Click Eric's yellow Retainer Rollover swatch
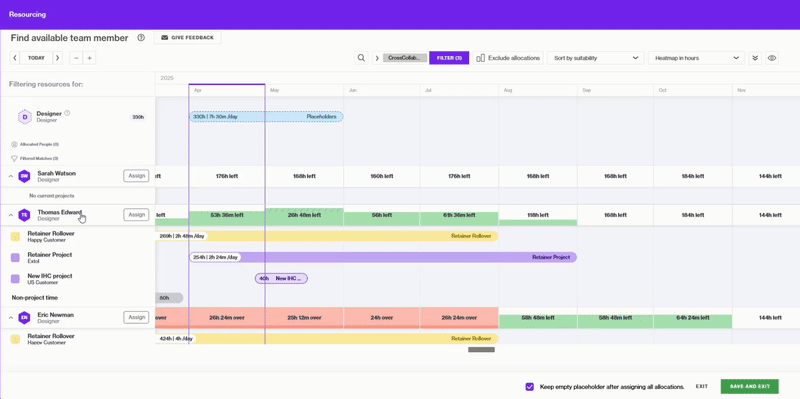 15,339
